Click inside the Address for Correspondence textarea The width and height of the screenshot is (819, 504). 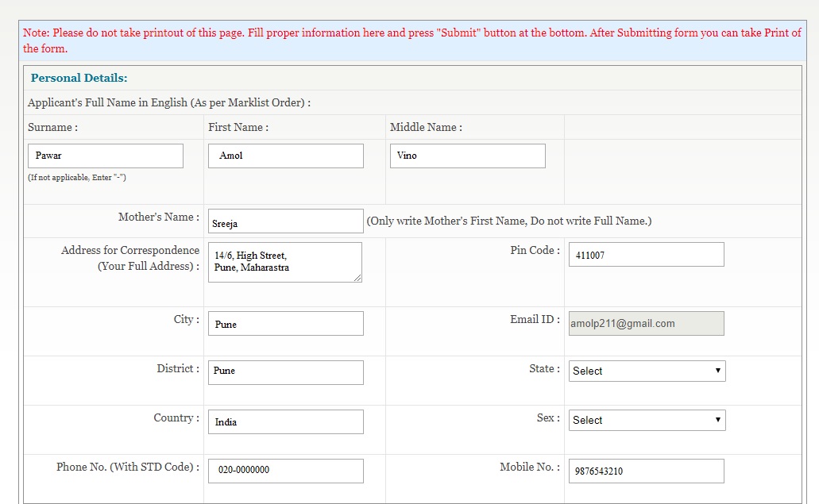click(x=285, y=262)
